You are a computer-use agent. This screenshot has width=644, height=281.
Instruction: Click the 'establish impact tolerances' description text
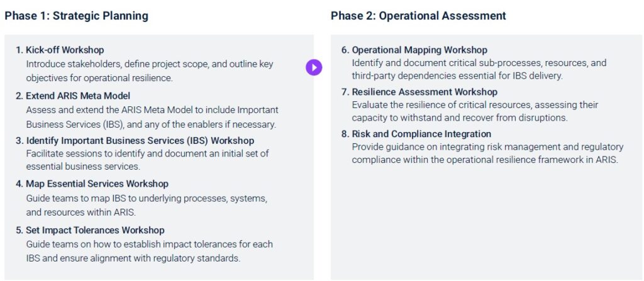[150, 251]
